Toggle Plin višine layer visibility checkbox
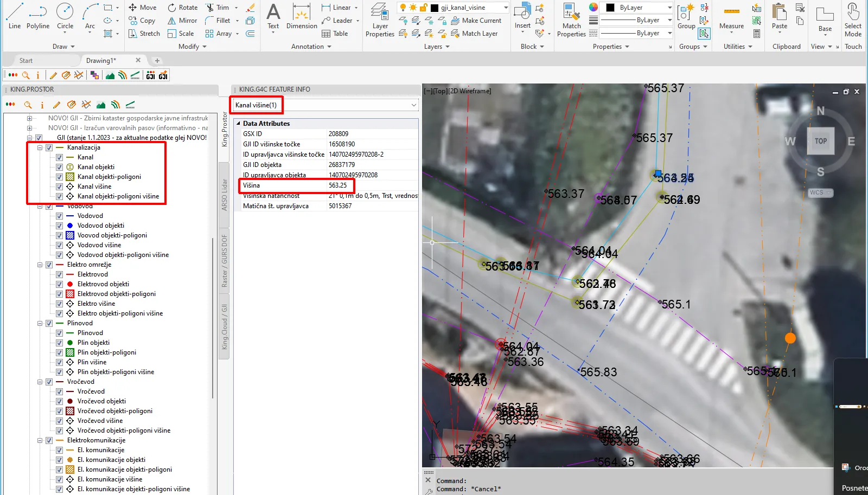The width and height of the screenshot is (868, 495). click(60, 362)
